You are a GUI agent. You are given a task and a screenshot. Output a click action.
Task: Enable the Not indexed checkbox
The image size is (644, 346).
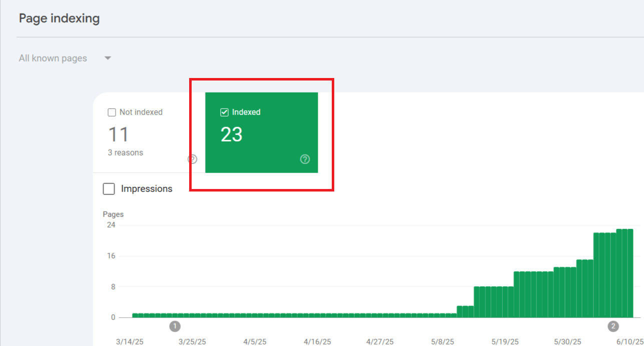tap(111, 112)
